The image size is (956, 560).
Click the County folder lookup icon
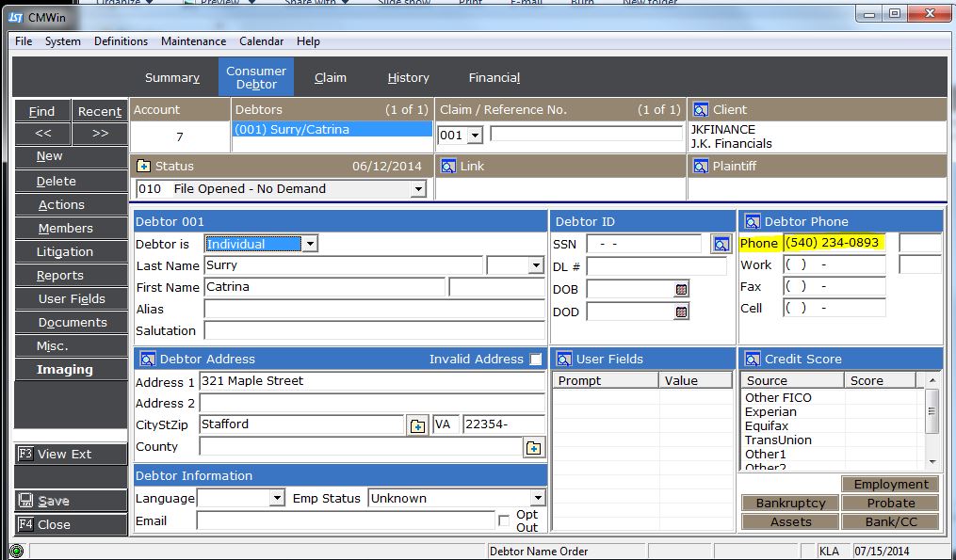pos(533,448)
